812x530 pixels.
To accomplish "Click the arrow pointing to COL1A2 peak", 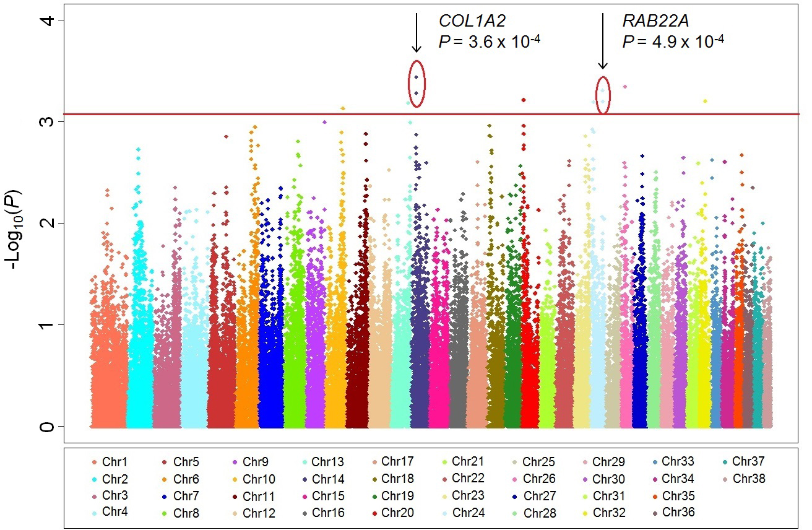I will point(417,33).
